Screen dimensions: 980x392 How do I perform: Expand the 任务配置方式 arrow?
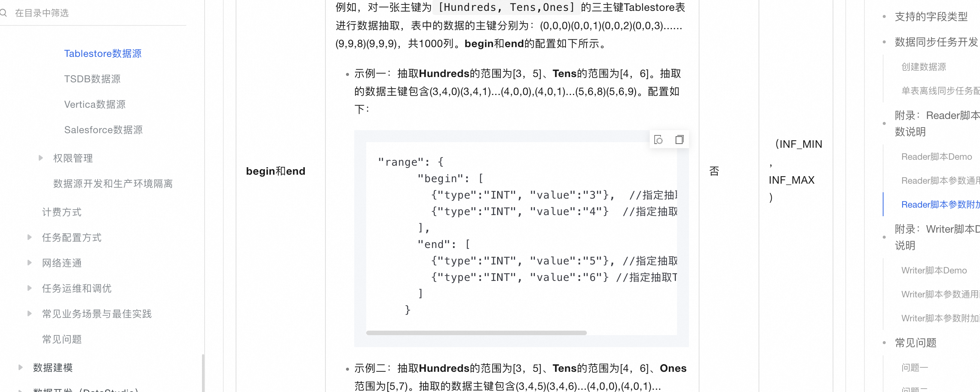tap(30, 237)
